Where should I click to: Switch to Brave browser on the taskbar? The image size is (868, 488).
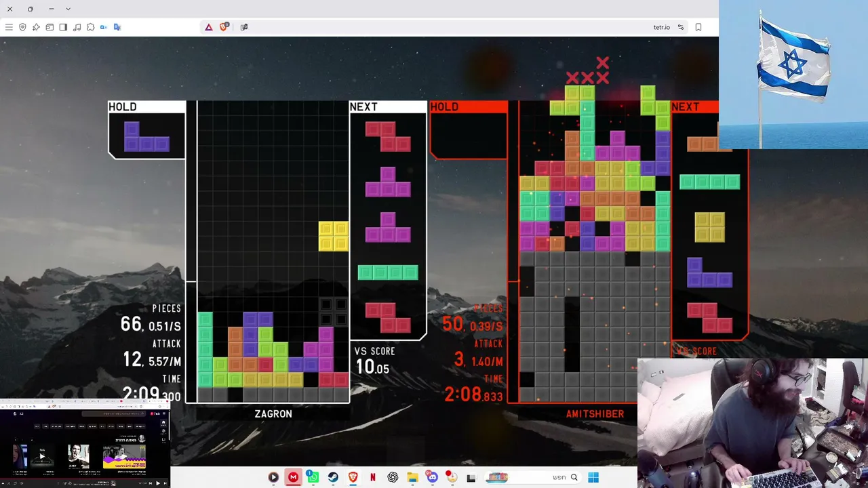click(353, 477)
